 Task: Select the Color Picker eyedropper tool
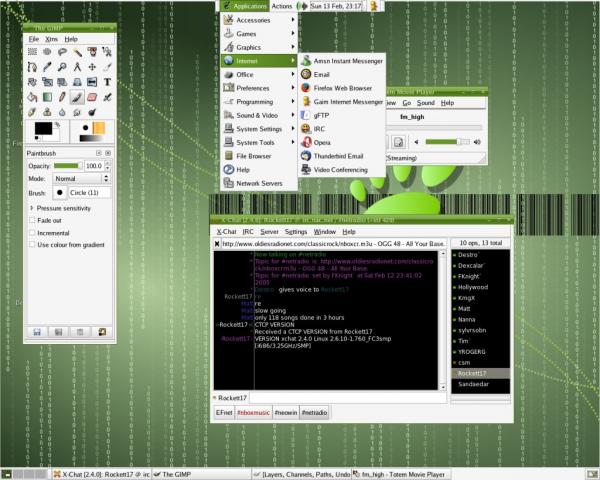47,67
